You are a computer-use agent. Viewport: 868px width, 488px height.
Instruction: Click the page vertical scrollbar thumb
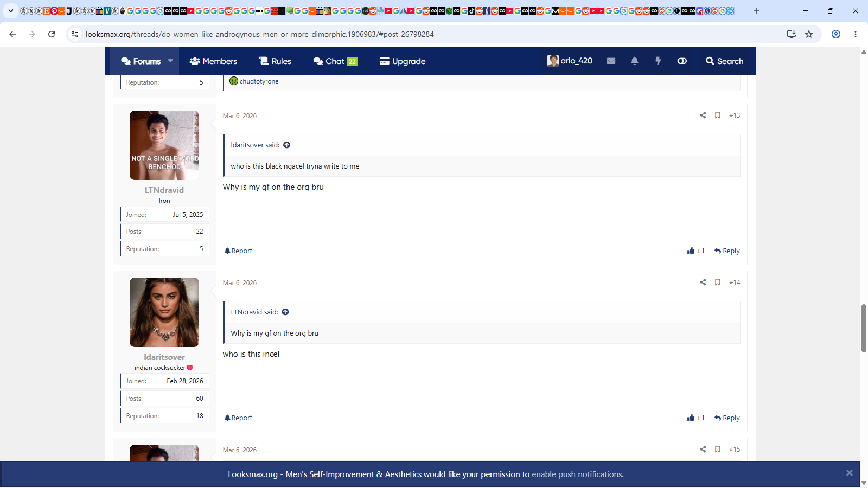coord(864,329)
